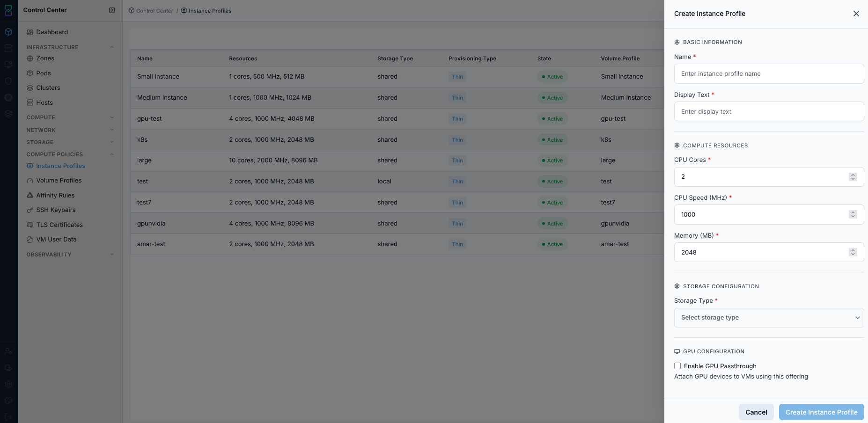Open the Storage Type dropdown

pos(769,318)
